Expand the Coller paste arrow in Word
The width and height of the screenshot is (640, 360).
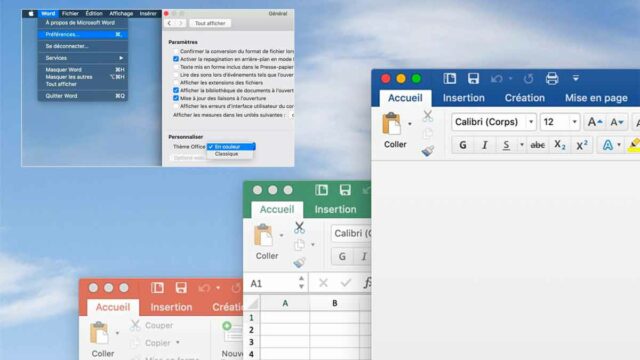(410, 124)
